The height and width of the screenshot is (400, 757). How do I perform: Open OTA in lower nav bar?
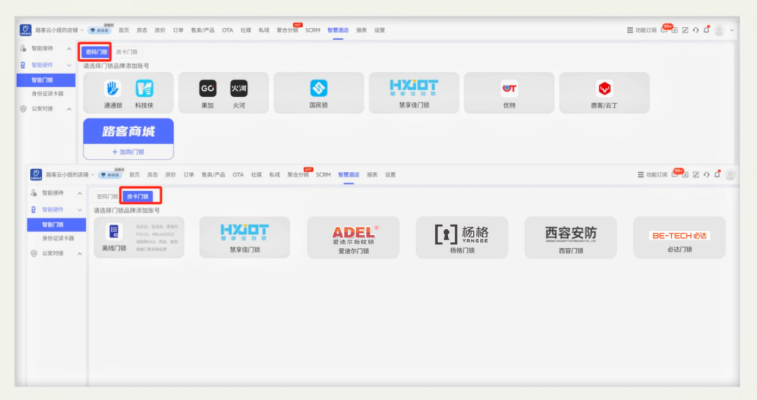(238, 175)
